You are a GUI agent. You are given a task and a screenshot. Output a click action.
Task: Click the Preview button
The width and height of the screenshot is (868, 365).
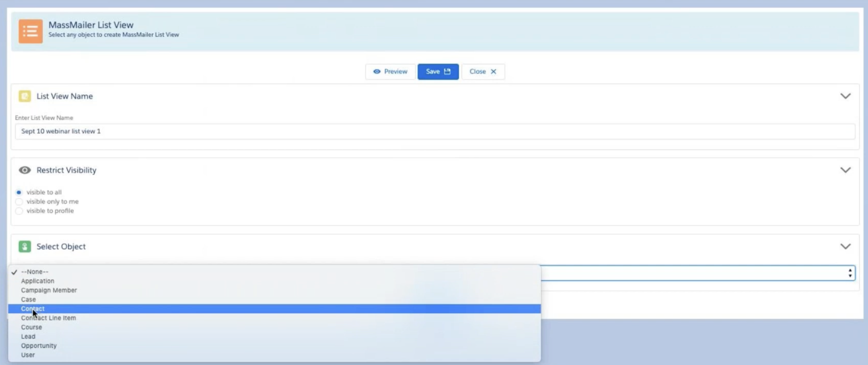[390, 72]
